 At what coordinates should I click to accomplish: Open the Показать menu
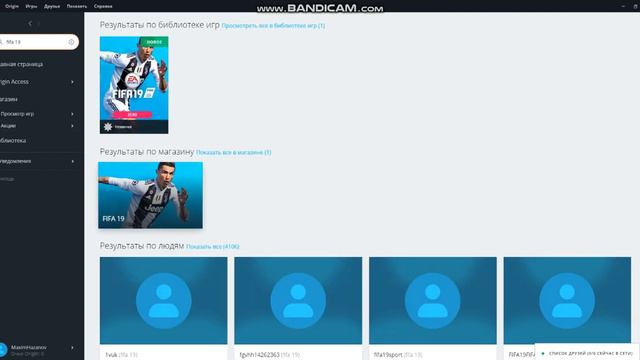pos(77,6)
